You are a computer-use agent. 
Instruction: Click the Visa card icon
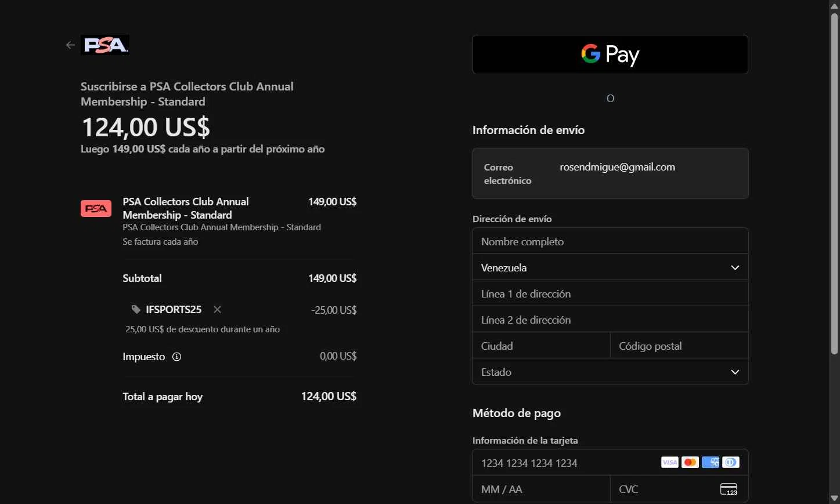tap(669, 462)
